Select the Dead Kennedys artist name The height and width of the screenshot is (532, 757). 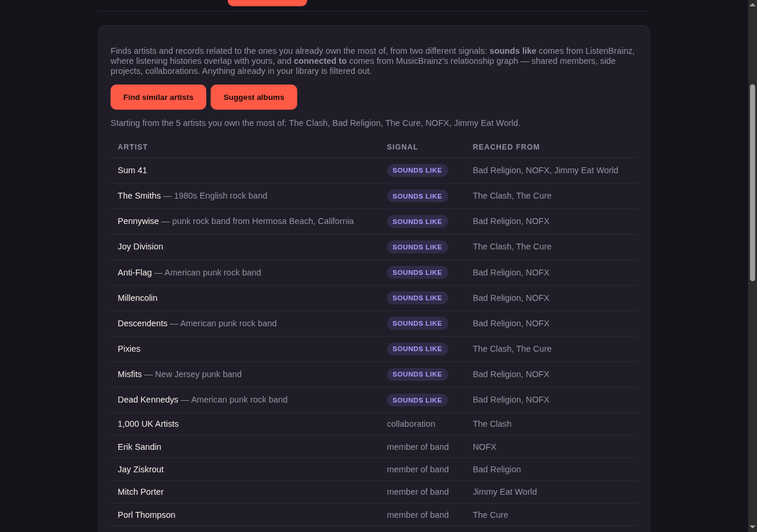coord(148,400)
